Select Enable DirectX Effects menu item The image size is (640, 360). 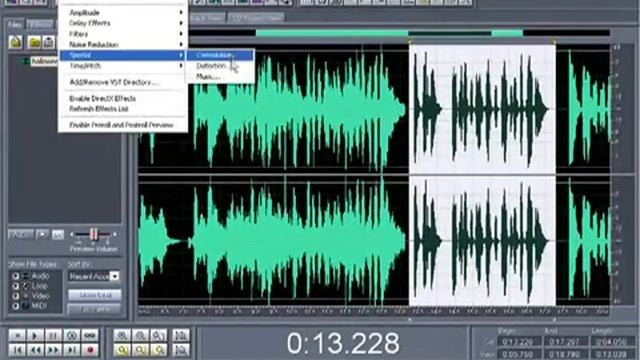pos(123,98)
